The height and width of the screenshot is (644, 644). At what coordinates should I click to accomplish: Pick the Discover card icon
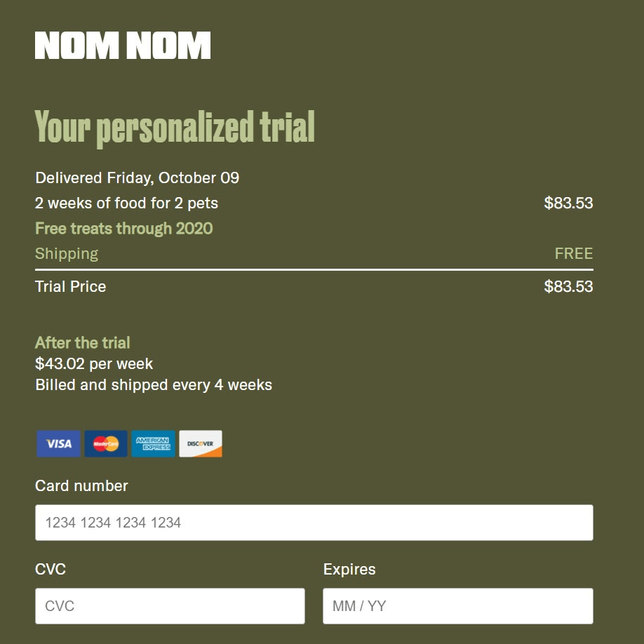[201, 444]
